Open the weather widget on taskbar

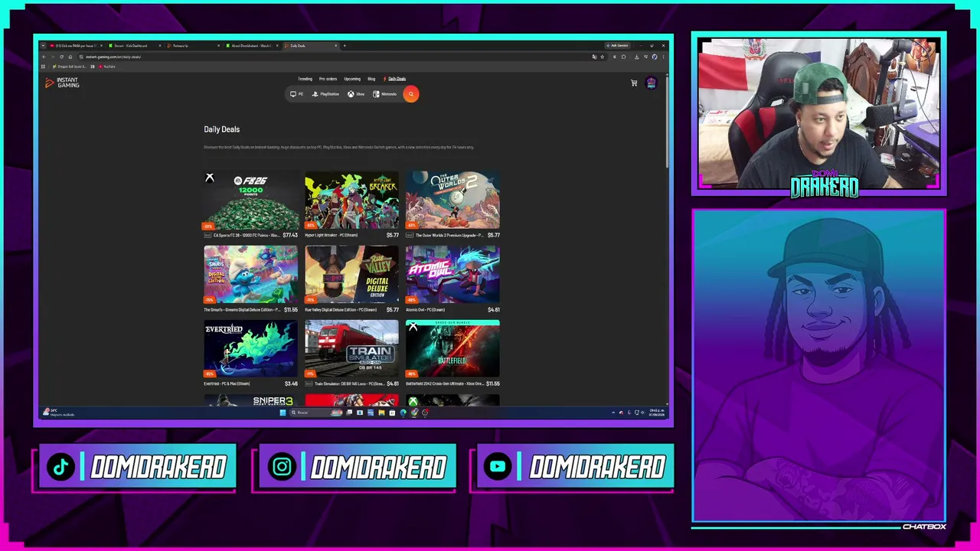[x=58, y=413]
